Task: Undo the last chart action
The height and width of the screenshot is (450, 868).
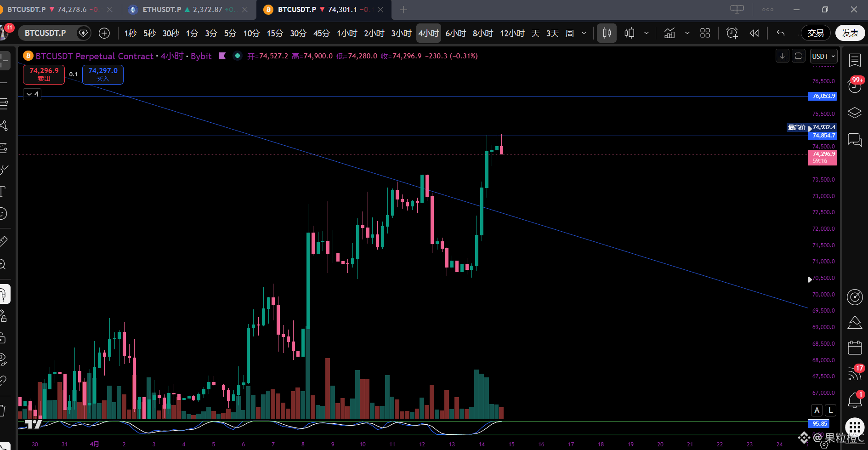Action: coord(781,33)
